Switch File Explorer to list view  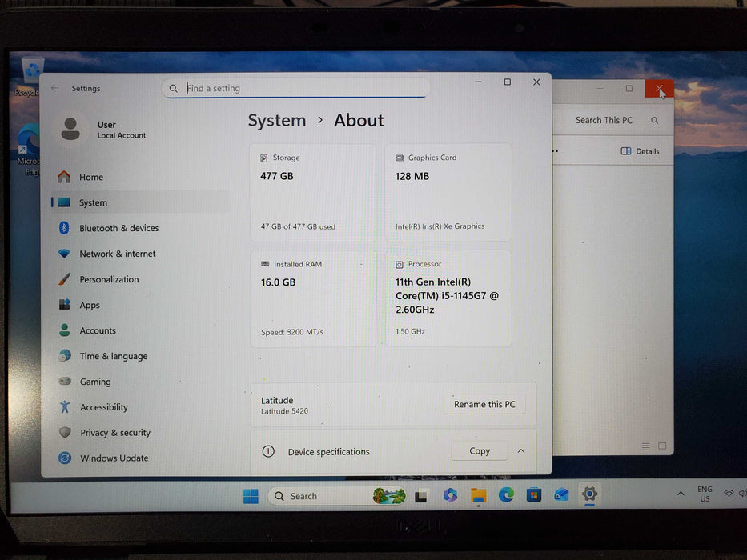(x=645, y=446)
